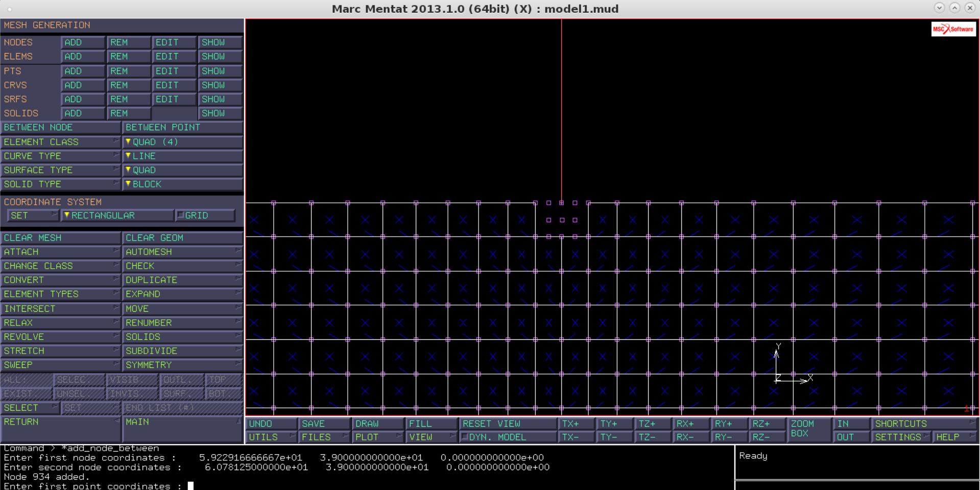Click RESET VIEW button
This screenshot has width=980, height=490.
pos(508,424)
